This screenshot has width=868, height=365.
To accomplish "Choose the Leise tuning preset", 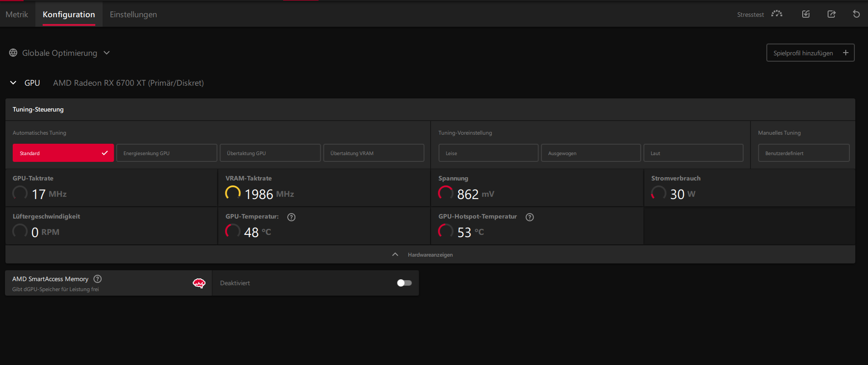I will point(488,153).
